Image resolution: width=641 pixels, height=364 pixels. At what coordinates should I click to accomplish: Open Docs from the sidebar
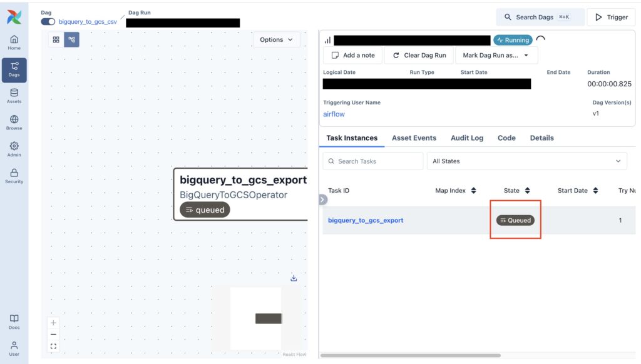click(14, 322)
